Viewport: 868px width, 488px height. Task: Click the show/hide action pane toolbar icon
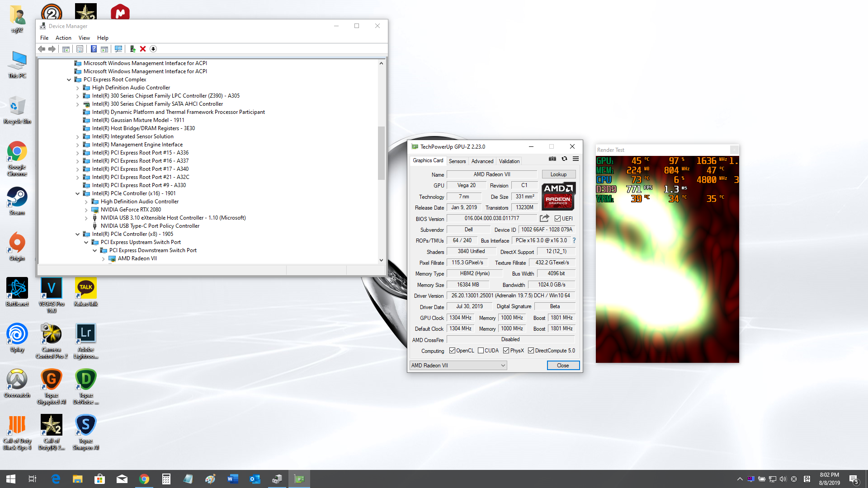click(x=104, y=49)
